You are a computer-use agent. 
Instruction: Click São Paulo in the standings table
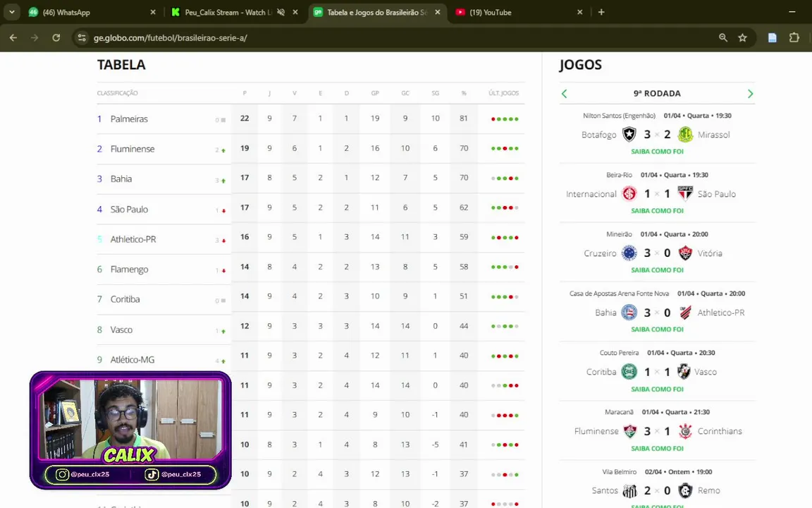tap(129, 210)
